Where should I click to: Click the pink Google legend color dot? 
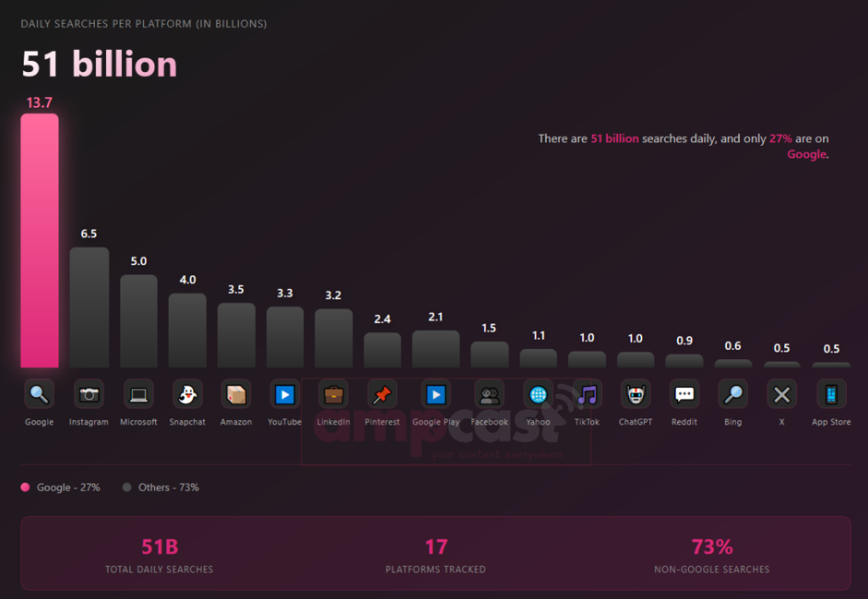point(25,487)
